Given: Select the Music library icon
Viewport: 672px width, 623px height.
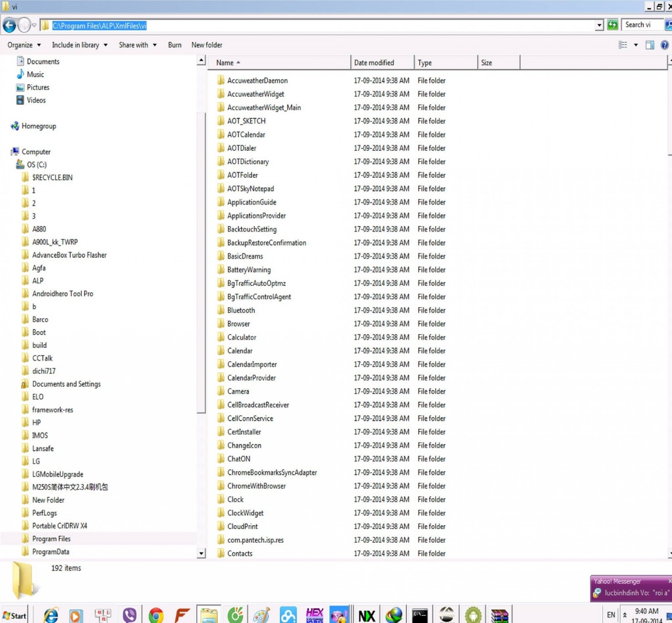Looking at the screenshot, I should 20,74.
